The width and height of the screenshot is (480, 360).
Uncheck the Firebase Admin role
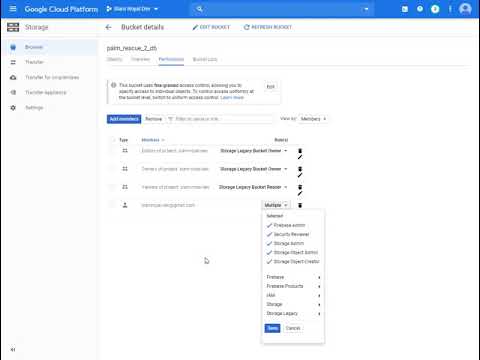[286, 225]
